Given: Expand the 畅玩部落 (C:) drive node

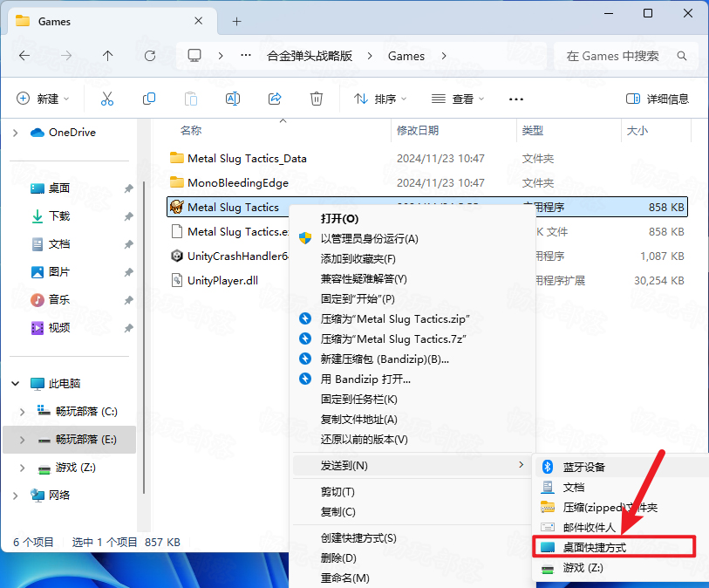Looking at the screenshot, I should coord(22,412).
